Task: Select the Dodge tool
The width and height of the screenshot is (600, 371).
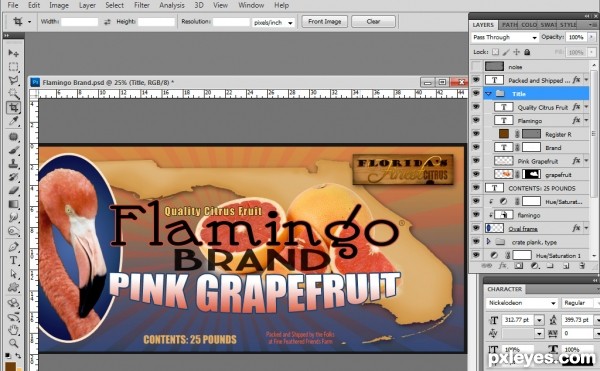Action: (x=13, y=231)
